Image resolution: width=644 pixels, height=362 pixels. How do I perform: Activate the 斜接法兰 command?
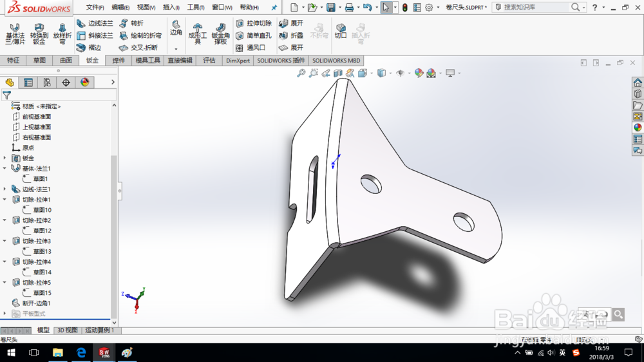95,35
